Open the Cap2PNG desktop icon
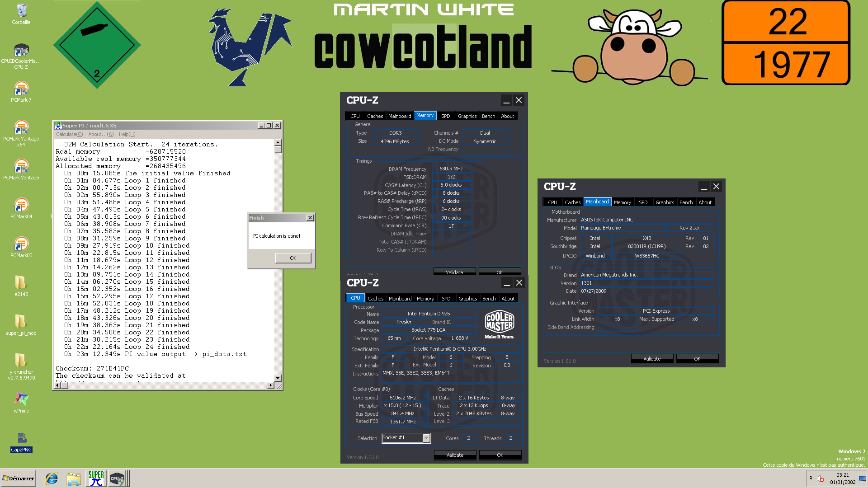Image resolution: width=868 pixels, height=488 pixels. 21,442
